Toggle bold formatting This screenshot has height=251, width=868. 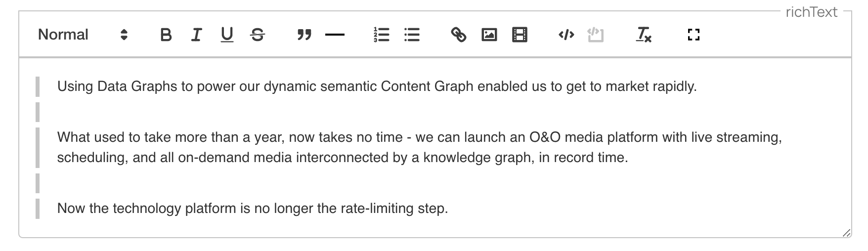click(166, 35)
